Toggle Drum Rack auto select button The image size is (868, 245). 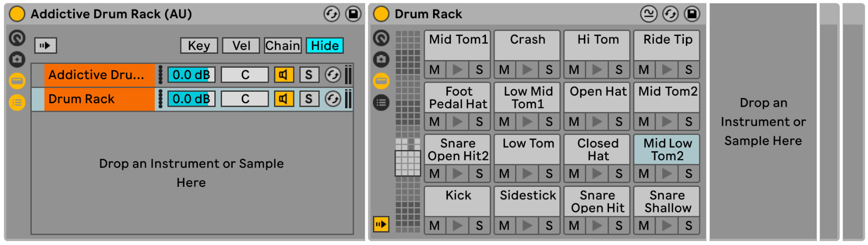point(381,224)
